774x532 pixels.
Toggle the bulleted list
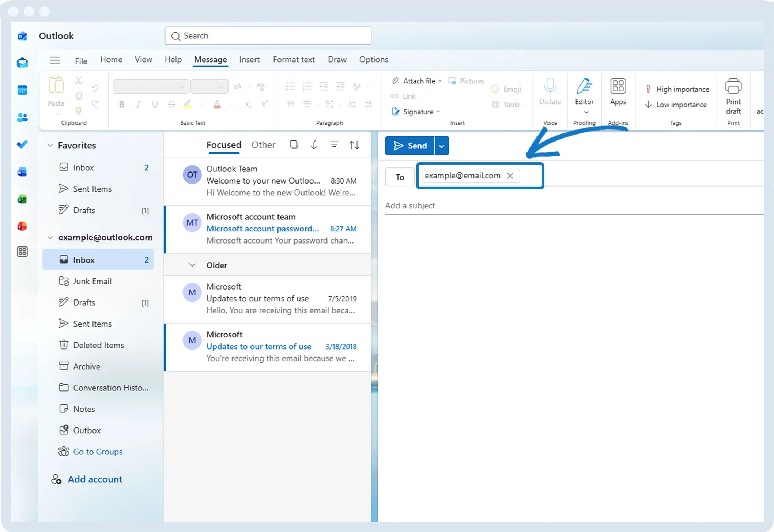point(290,86)
